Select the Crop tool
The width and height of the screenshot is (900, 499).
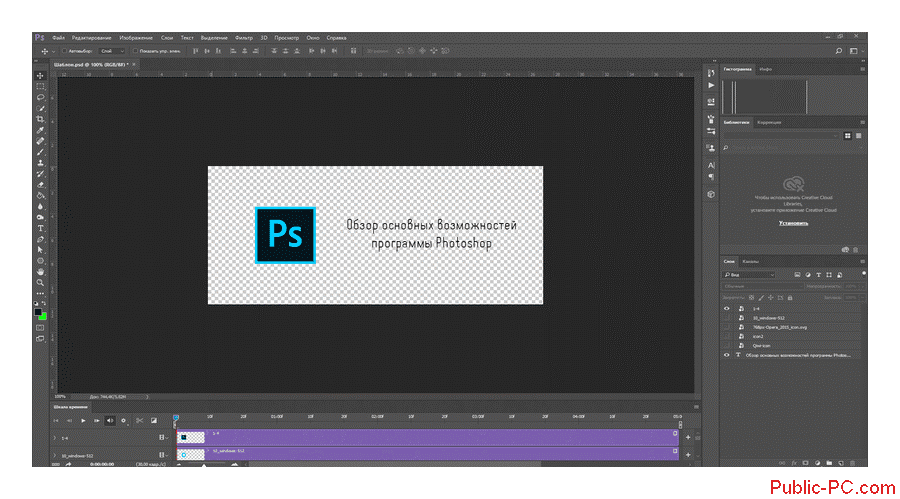pos(40,119)
